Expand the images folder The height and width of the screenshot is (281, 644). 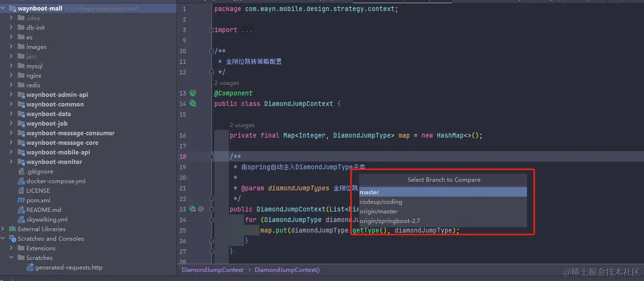click(11, 47)
